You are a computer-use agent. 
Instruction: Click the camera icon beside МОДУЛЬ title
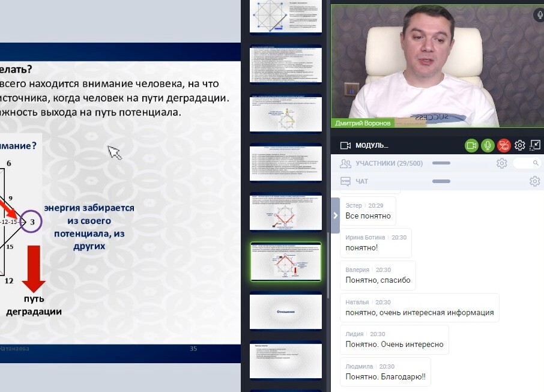(345, 145)
